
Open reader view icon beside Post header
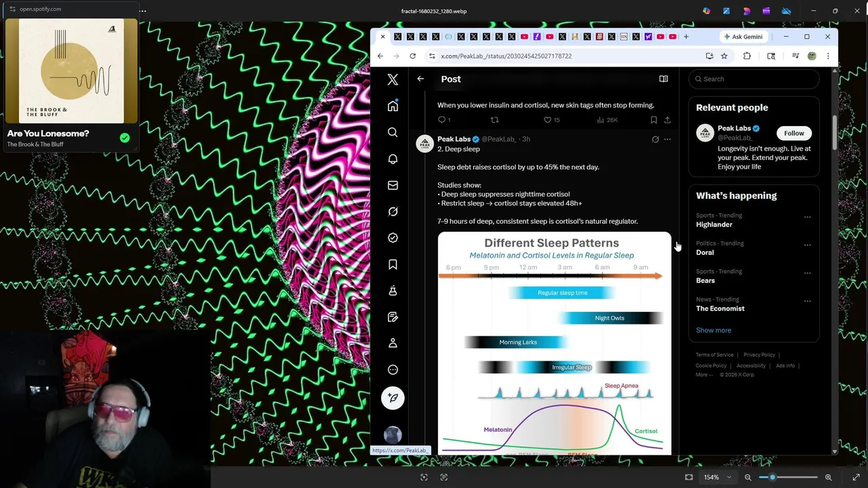[663, 79]
